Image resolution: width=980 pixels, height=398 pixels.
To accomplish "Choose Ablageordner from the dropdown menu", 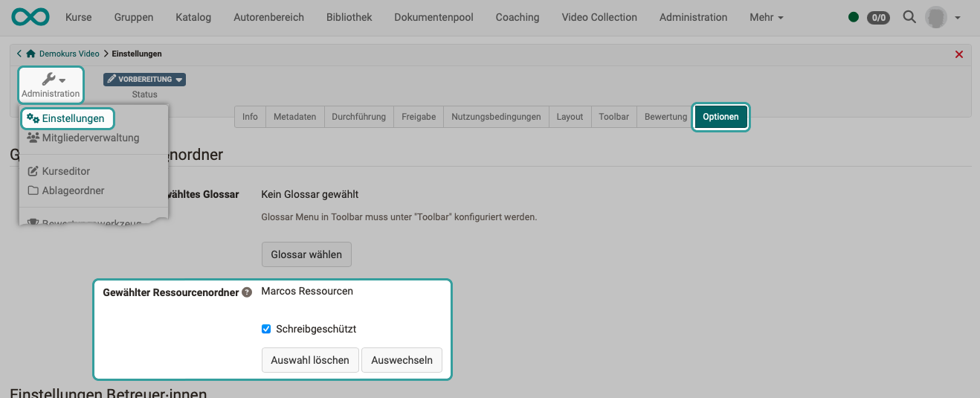I will pyautogui.click(x=66, y=190).
